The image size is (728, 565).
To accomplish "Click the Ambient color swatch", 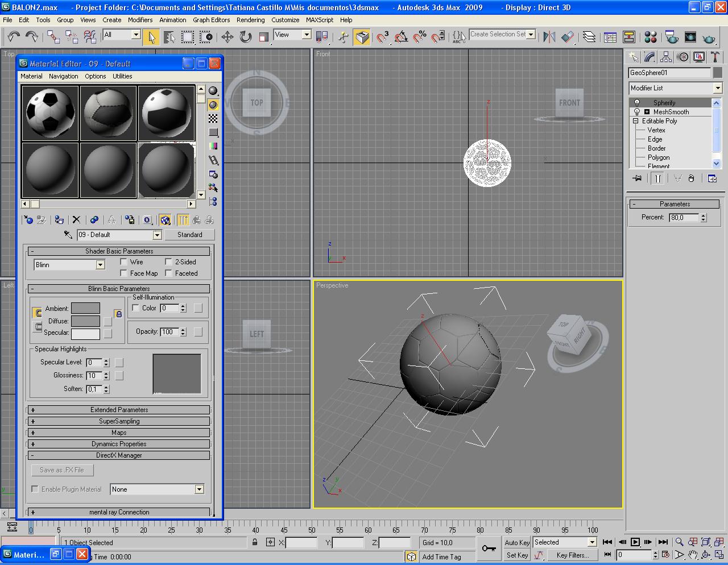I will 85,308.
